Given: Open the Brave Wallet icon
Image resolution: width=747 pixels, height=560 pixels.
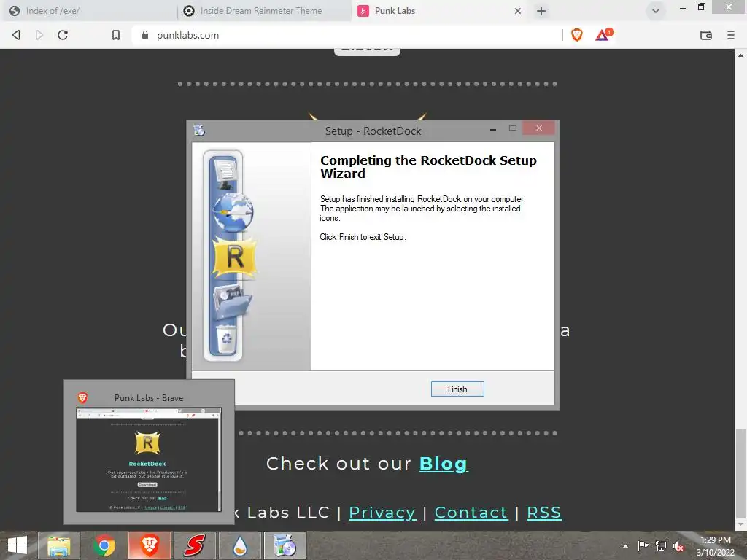Looking at the screenshot, I should (x=706, y=35).
